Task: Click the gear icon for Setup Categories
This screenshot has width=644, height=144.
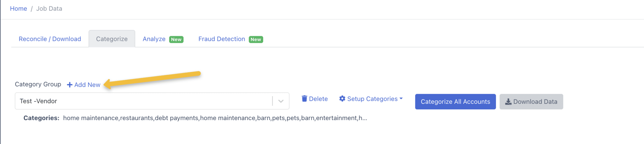Action: (342, 99)
